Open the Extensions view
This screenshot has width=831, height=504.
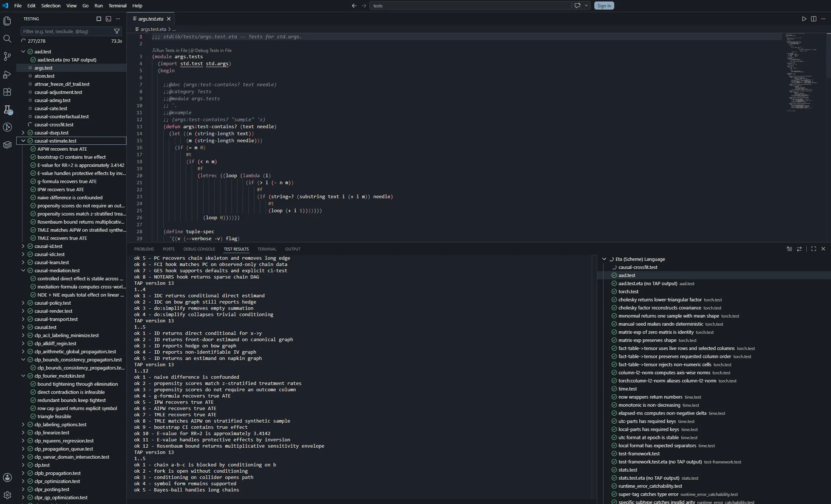click(7, 92)
